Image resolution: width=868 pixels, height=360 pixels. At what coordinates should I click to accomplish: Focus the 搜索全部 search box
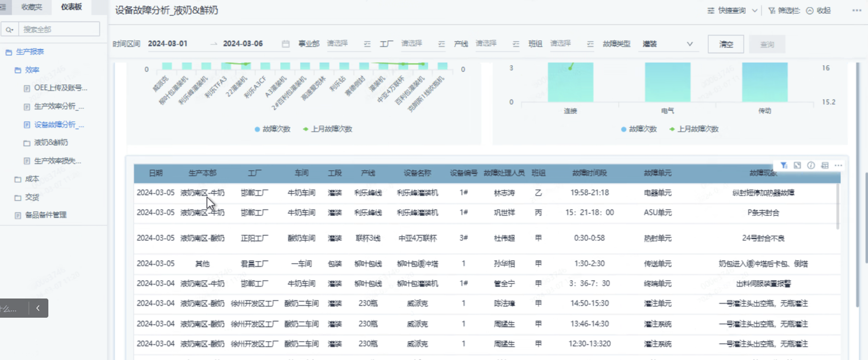point(59,29)
